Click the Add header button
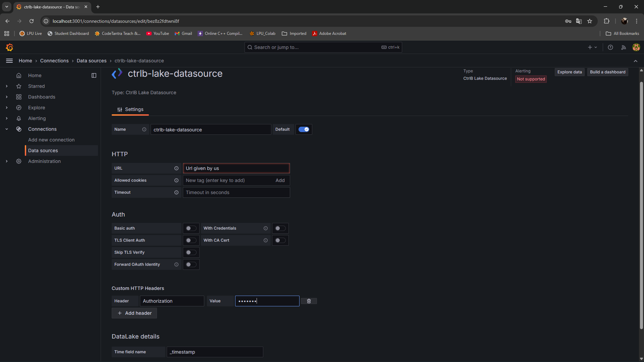This screenshot has height=362, width=644. (x=134, y=313)
